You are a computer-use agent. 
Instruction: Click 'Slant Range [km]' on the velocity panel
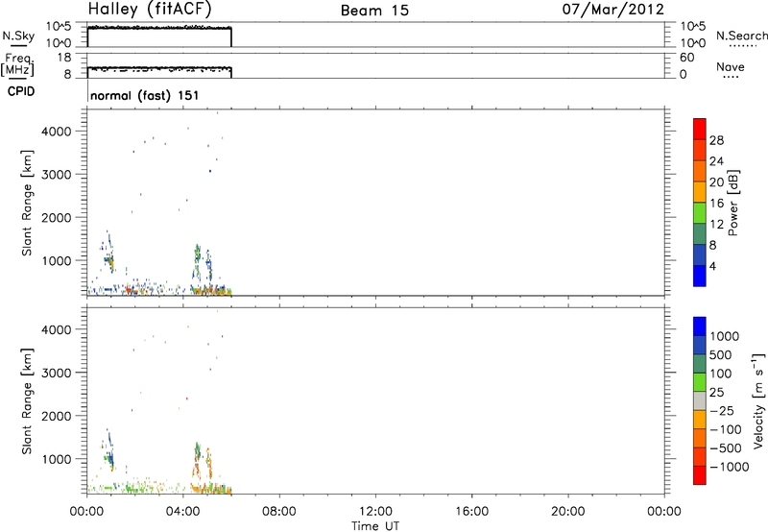click(x=27, y=401)
